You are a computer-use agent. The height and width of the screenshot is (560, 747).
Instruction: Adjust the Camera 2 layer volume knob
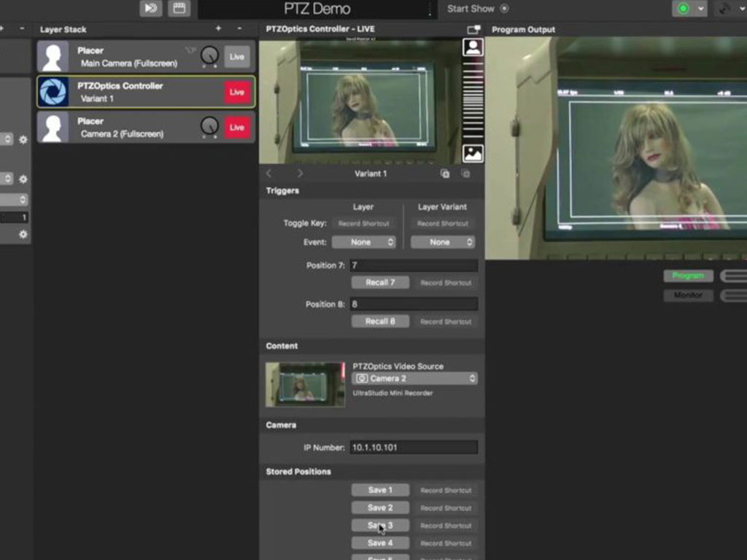(x=209, y=127)
